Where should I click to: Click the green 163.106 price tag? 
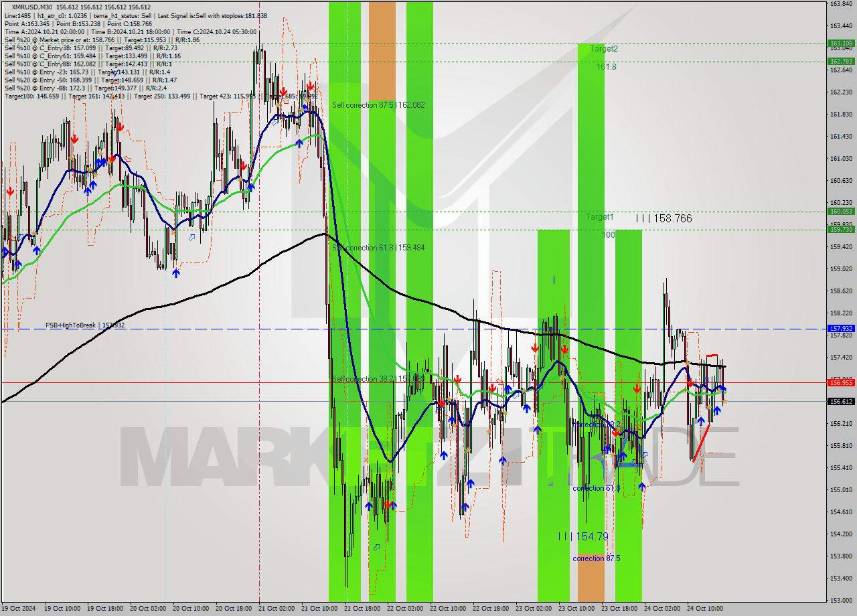[840, 43]
